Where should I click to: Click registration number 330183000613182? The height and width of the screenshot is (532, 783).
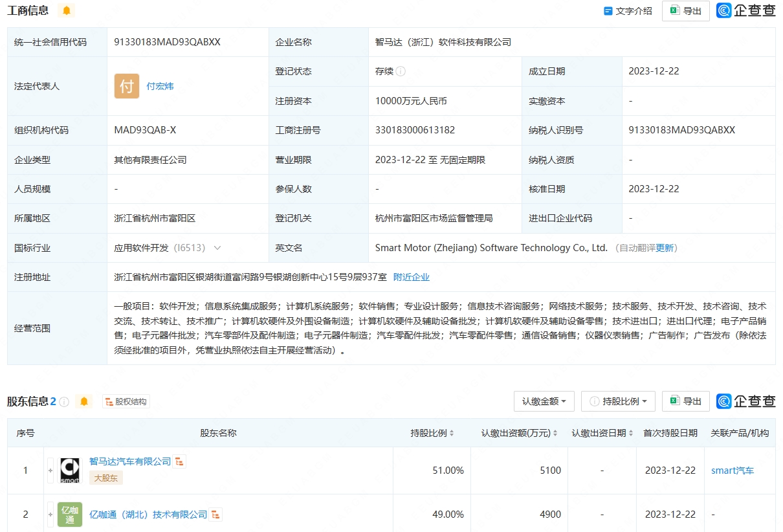tap(415, 130)
